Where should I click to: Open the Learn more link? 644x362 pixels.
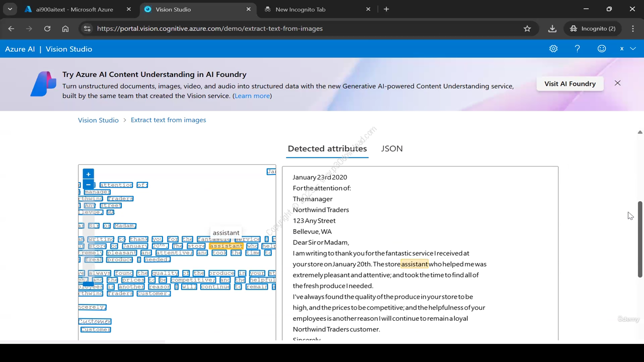[x=252, y=96]
